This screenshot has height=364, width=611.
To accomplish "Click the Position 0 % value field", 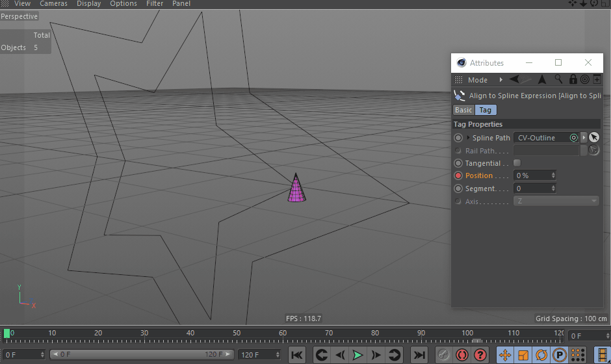I will (532, 175).
